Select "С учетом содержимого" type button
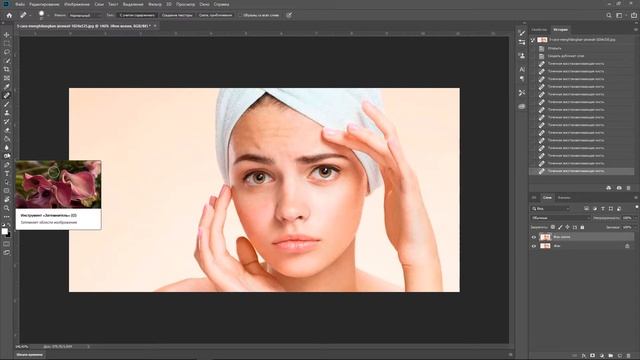 [137, 15]
